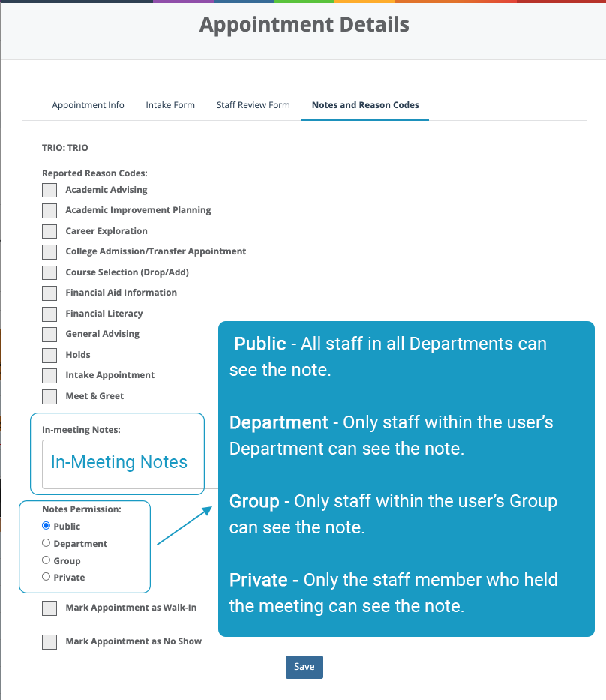The image size is (606, 700).
Task: Enable the Career Exploration reason code
Action: [x=49, y=231]
